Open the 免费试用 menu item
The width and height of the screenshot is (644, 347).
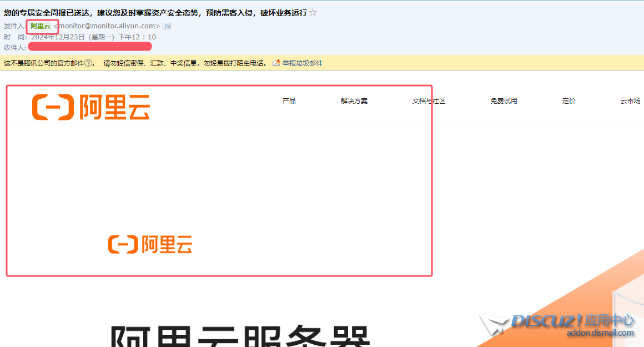[504, 100]
